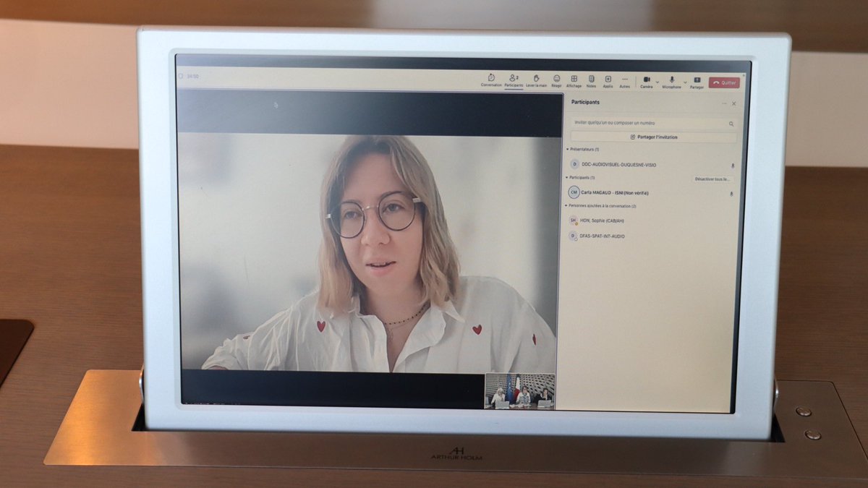This screenshot has width=868, height=488.
Task: Expand the Microphone options arrow
Action: 684,82
